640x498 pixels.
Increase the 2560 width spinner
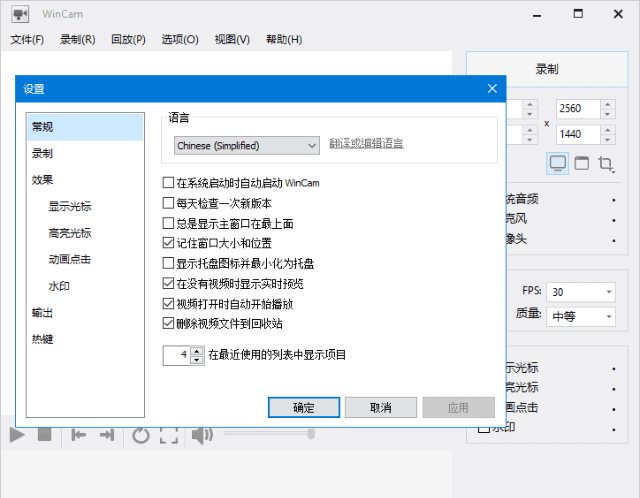[608, 104]
